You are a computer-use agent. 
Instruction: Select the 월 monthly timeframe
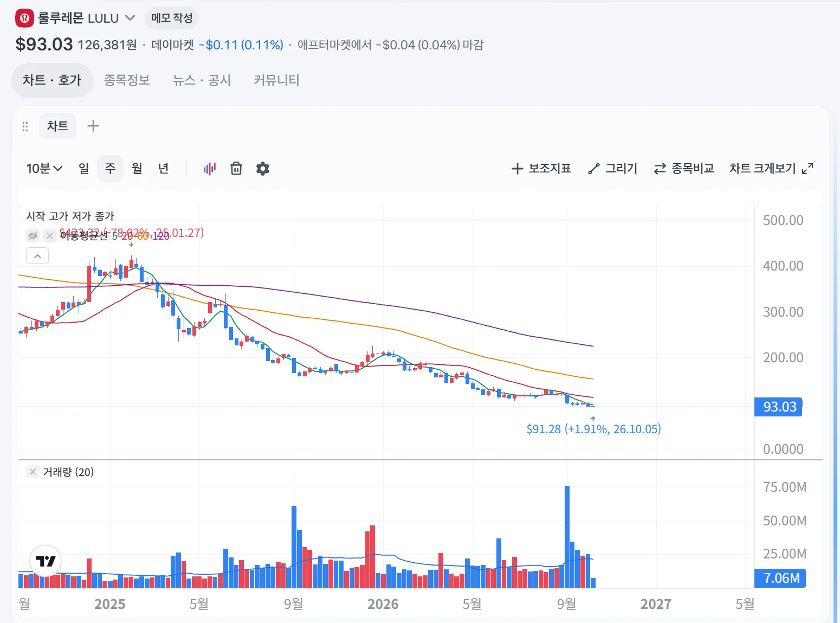pyautogui.click(x=137, y=169)
